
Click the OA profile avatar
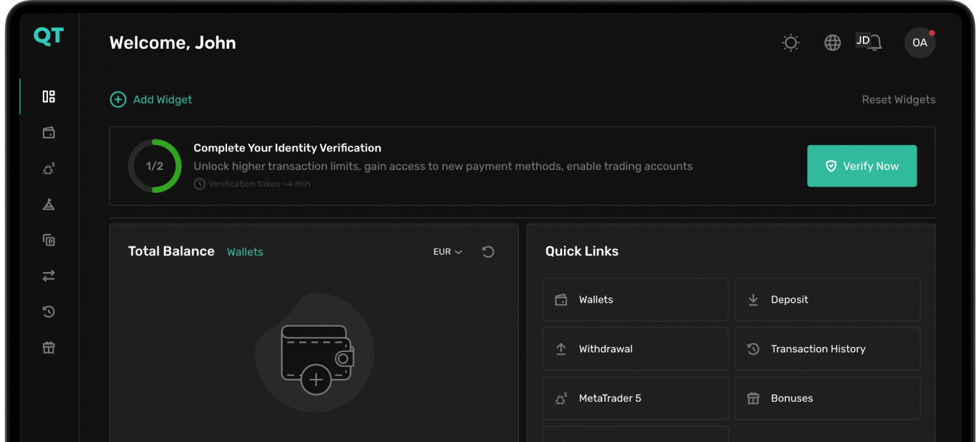click(x=919, y=42)
